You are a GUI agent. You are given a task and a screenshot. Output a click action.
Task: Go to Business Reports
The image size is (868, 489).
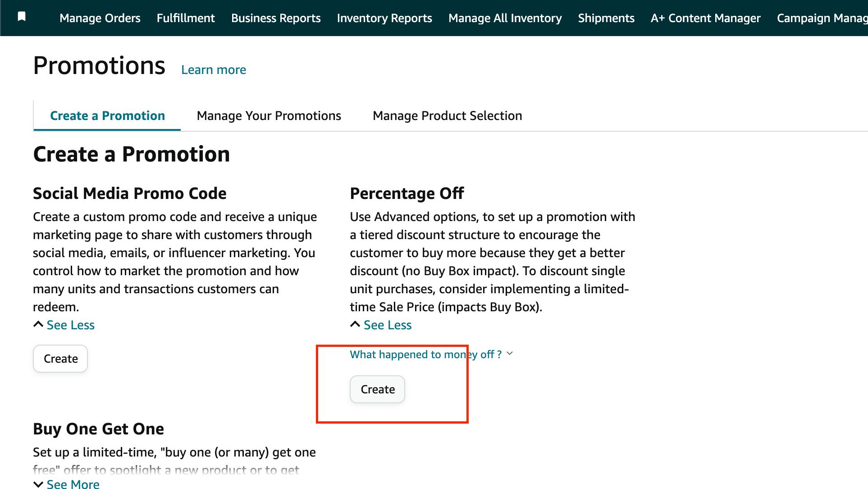[276, 18]
